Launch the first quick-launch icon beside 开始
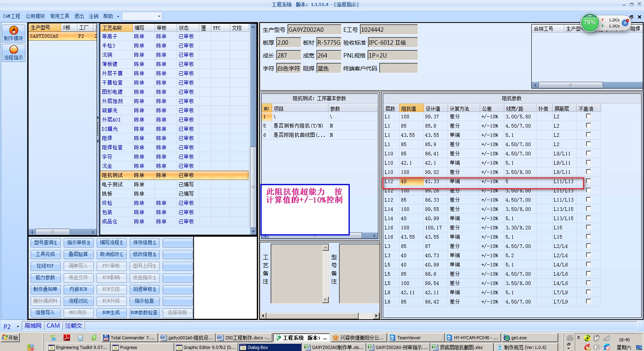The image size is (644, 351). point(53,338)
